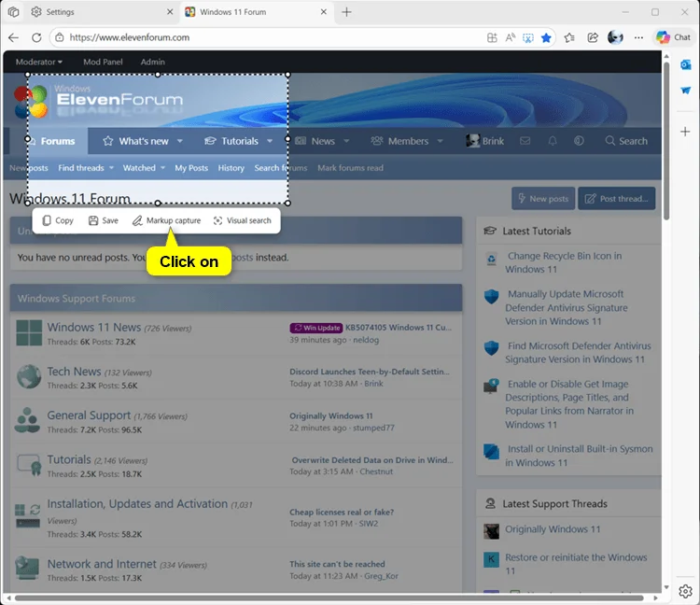Screen dimensions: 700x605
Task: Open the tab actions menu icon
Action: (x=13, y=12)
